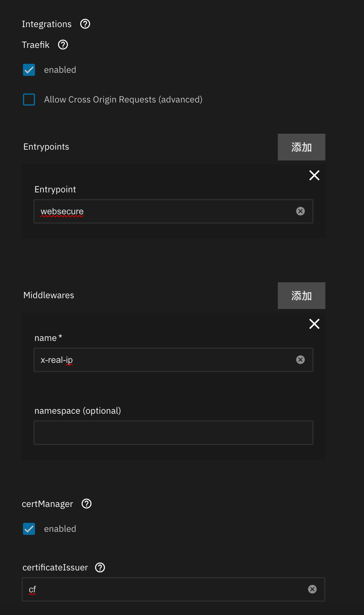Image resolution: width=364 pixels, height=615 pixels.
Task: Clear the x-real-ip middleware name
Action: (300, 360)
